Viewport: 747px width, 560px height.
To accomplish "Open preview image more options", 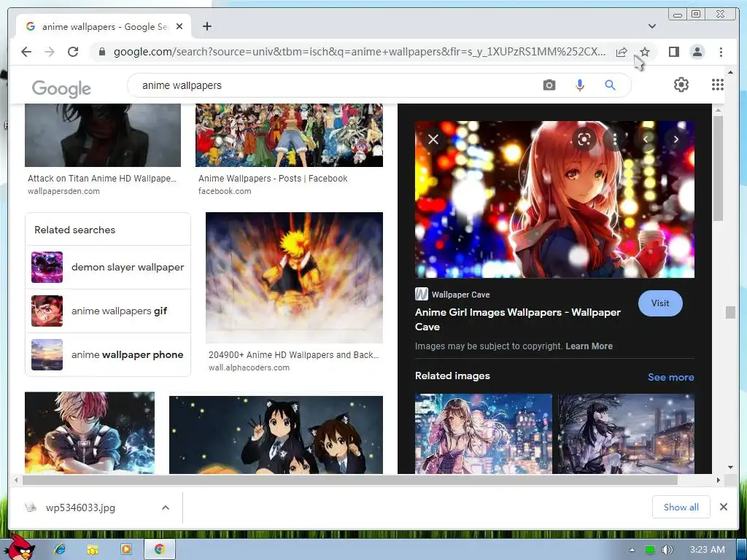I will (615, 139).
